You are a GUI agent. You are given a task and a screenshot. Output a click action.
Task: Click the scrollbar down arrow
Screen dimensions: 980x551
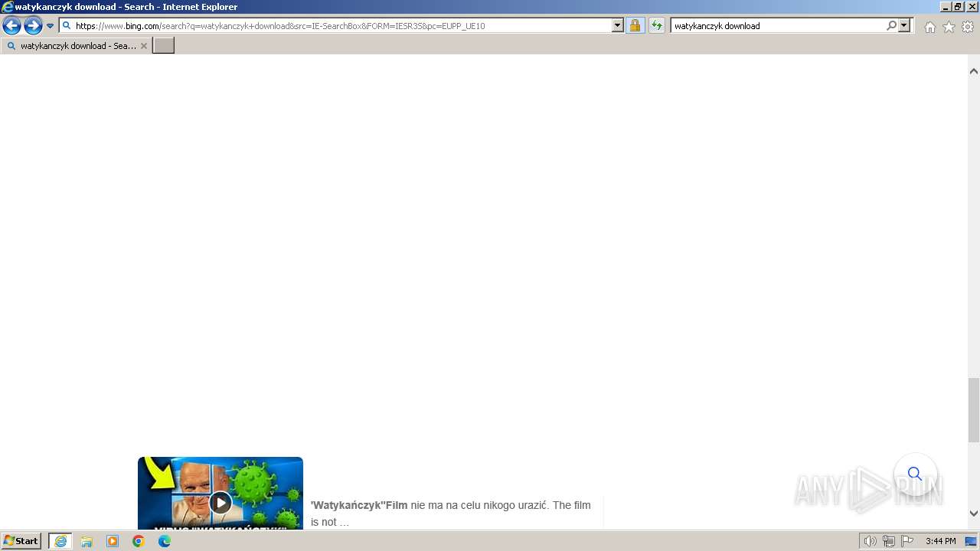(x=974, y=514)
